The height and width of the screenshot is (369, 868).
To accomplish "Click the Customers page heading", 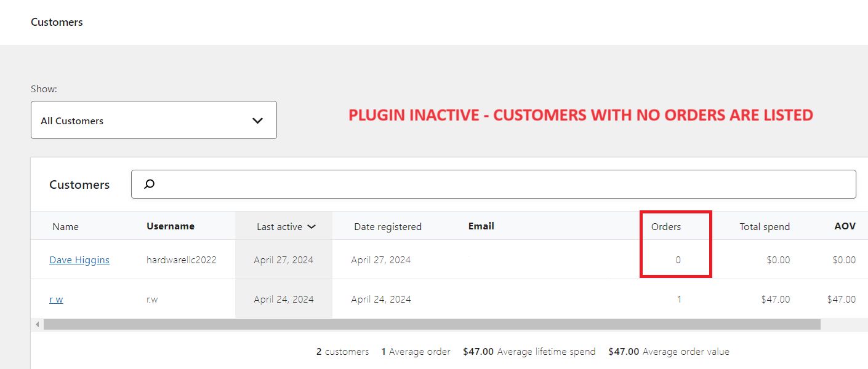I will tap(57, 22).
